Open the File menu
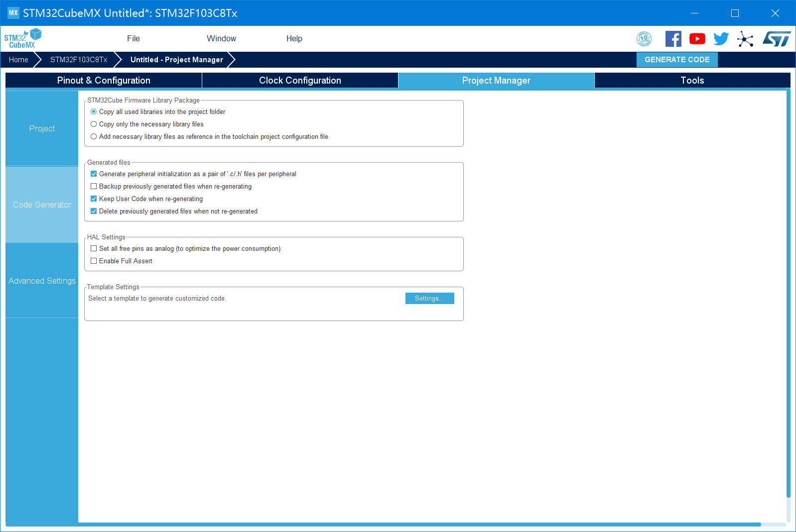This screenshot has height=532, width=796. coord(133,39)
